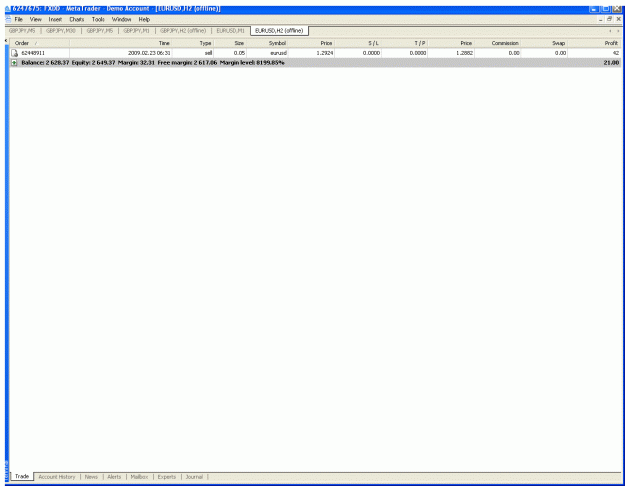
Task: Open the Window menu
Action: (121, 19)
